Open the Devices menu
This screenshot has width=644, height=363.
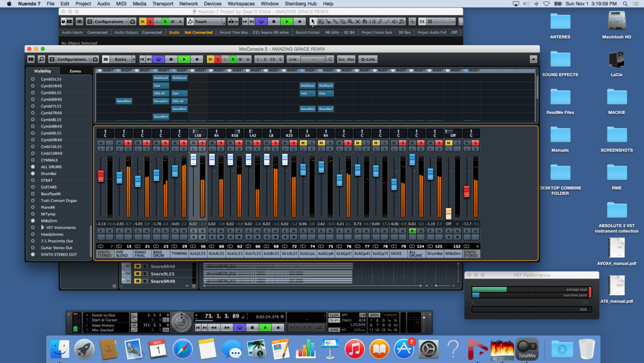click(x=213, y=4)
